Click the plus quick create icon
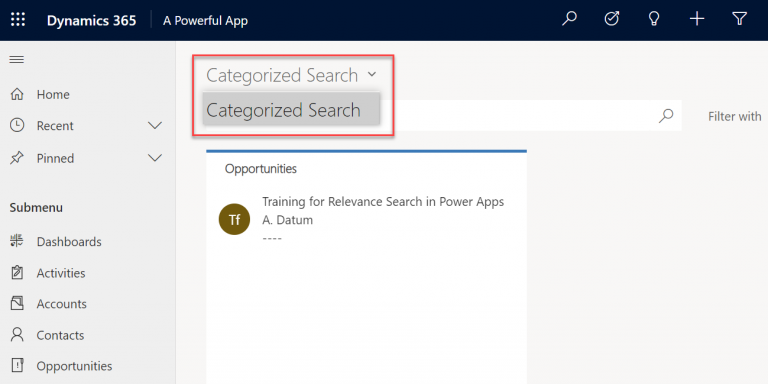The width and height of the screenshot is (768, 384). (696, 20)
